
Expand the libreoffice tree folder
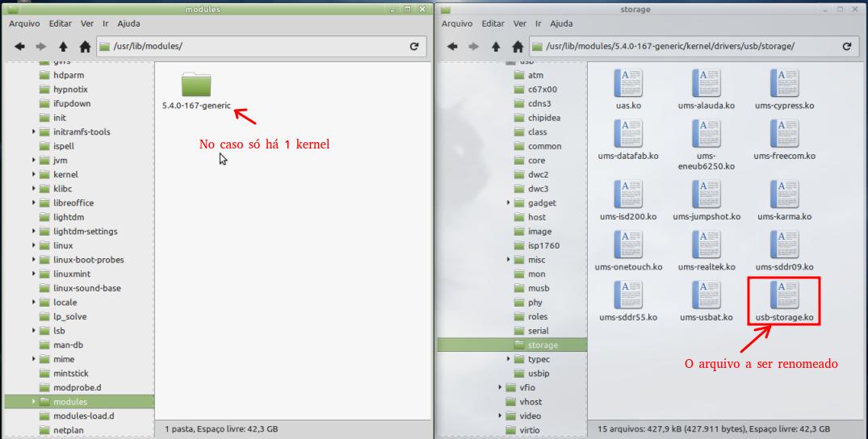click(34, 203)
